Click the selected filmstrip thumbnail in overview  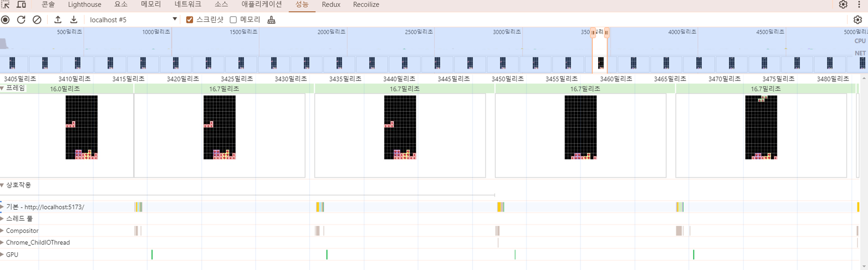[601, 63]
